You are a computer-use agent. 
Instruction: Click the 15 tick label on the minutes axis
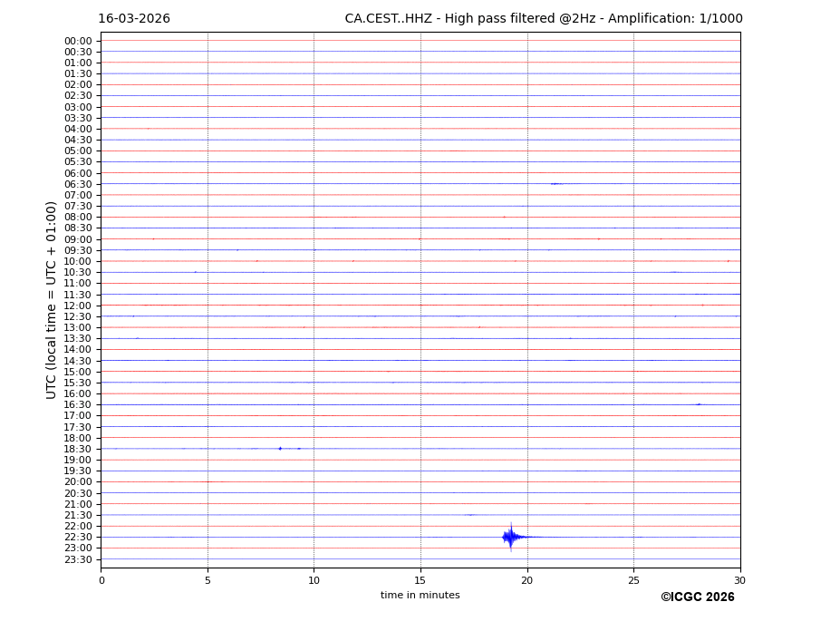(420, 580)
